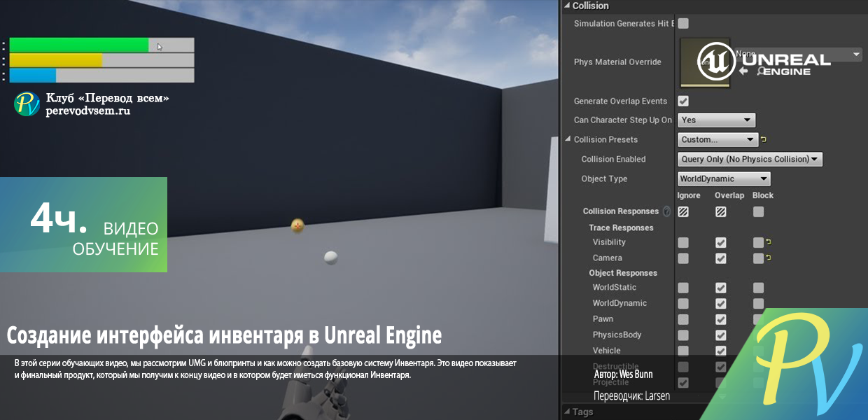This screenshot has width=868, height=420.
Task: Toggle Overlap for WorldStatic objects
Action: point(721,288)
